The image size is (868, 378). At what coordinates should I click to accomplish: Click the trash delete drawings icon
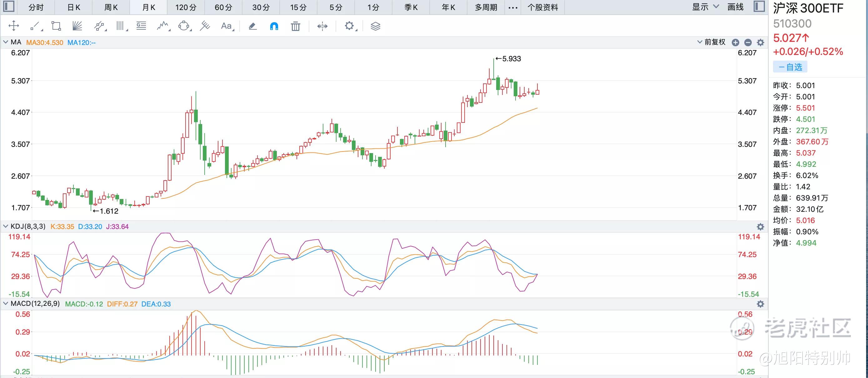[296, 26]
